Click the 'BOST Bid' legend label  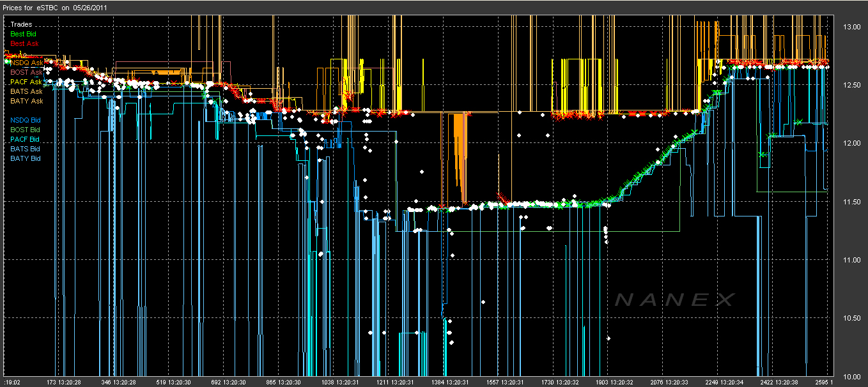(25, 129)
